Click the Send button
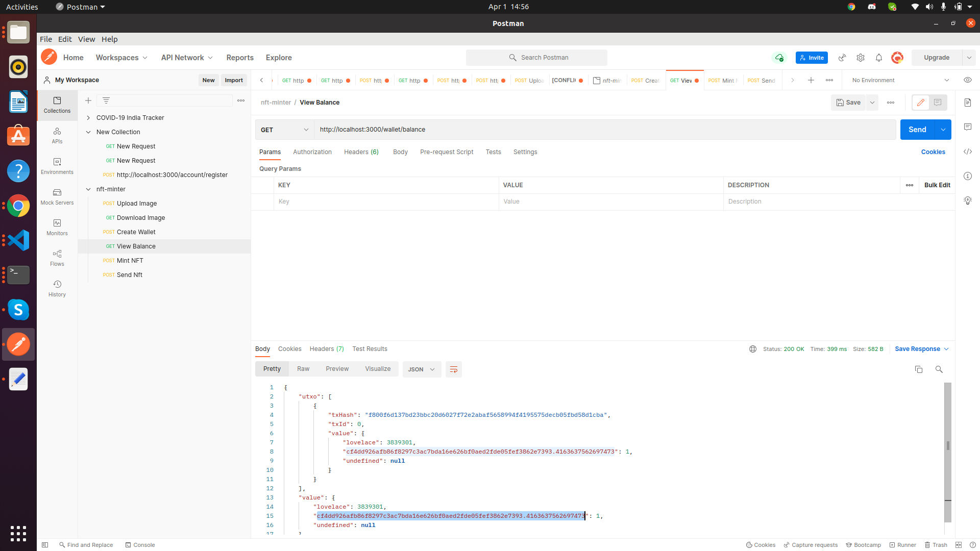The height and width of the screenshot is (551, 980). (x=917, y=130)
